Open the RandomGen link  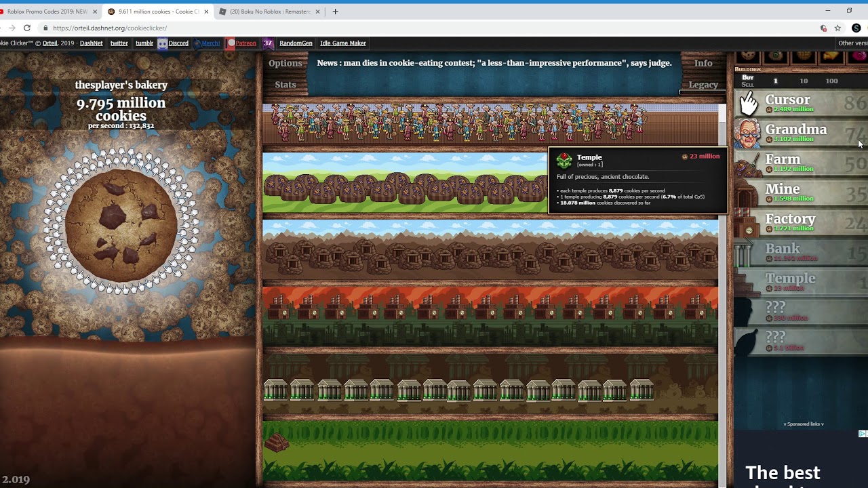296,43
